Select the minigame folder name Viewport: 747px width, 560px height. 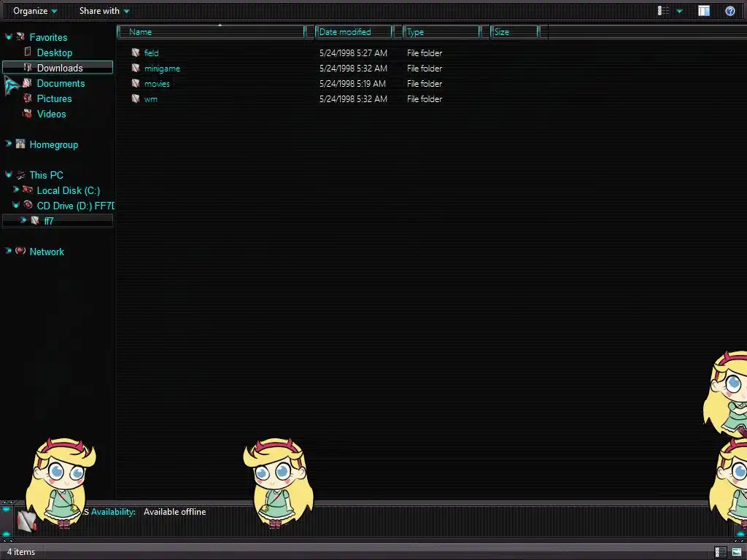tap(162, 68)
